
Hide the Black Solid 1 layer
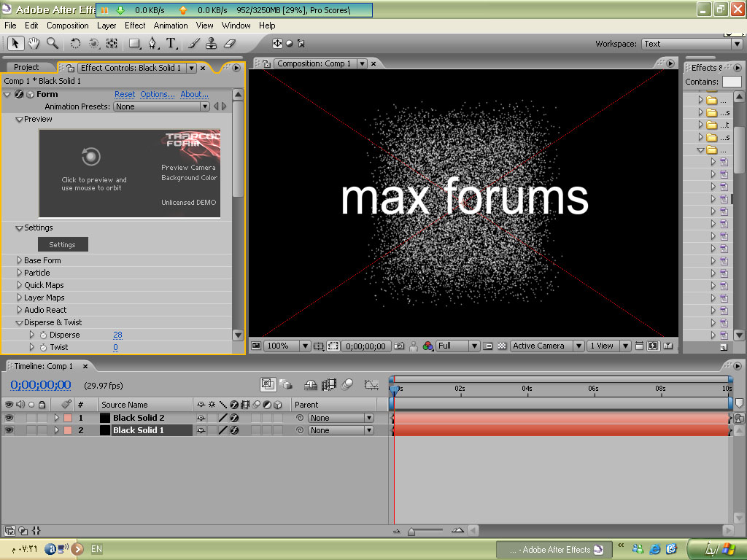[x=9, y=430]
